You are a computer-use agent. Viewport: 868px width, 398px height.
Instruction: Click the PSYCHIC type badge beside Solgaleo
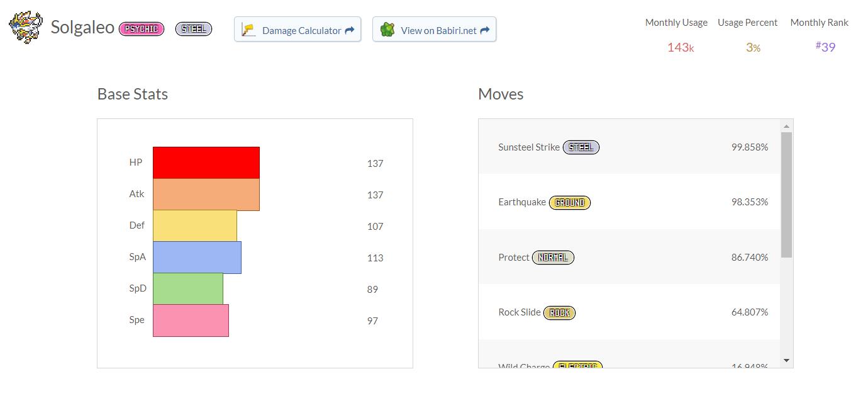pos(142,29)
